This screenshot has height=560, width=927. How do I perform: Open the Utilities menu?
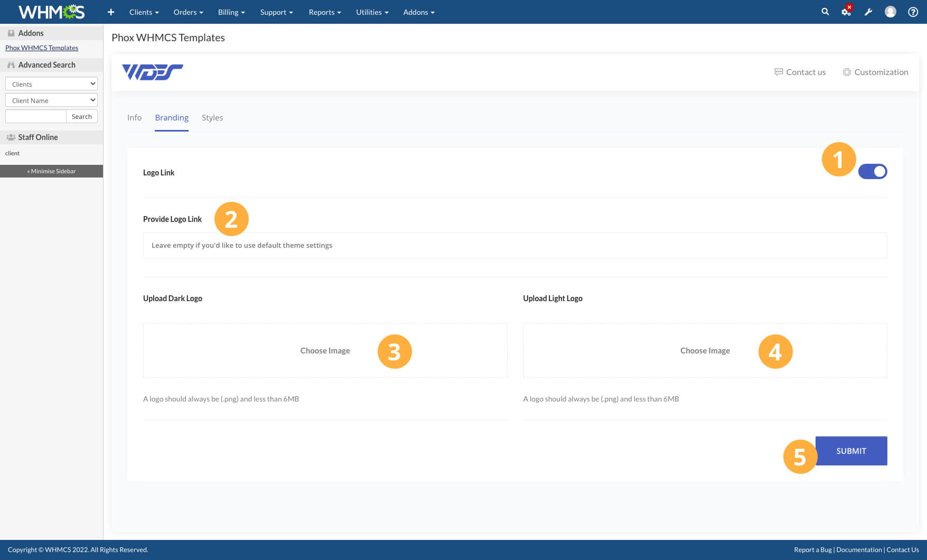(x=372, y=12)
